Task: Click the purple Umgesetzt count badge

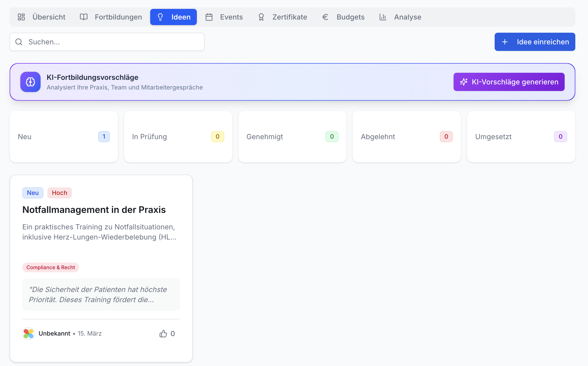Action: point(561,137)
